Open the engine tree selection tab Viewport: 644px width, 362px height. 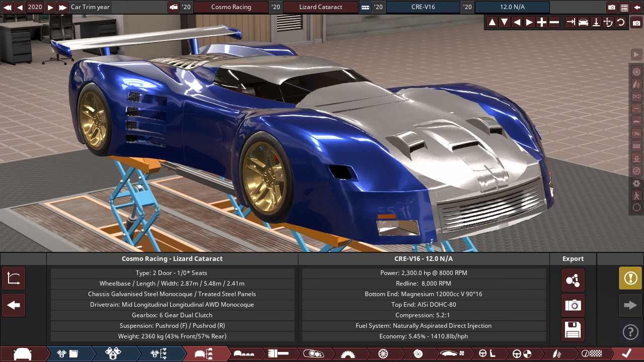coord(158,354)
